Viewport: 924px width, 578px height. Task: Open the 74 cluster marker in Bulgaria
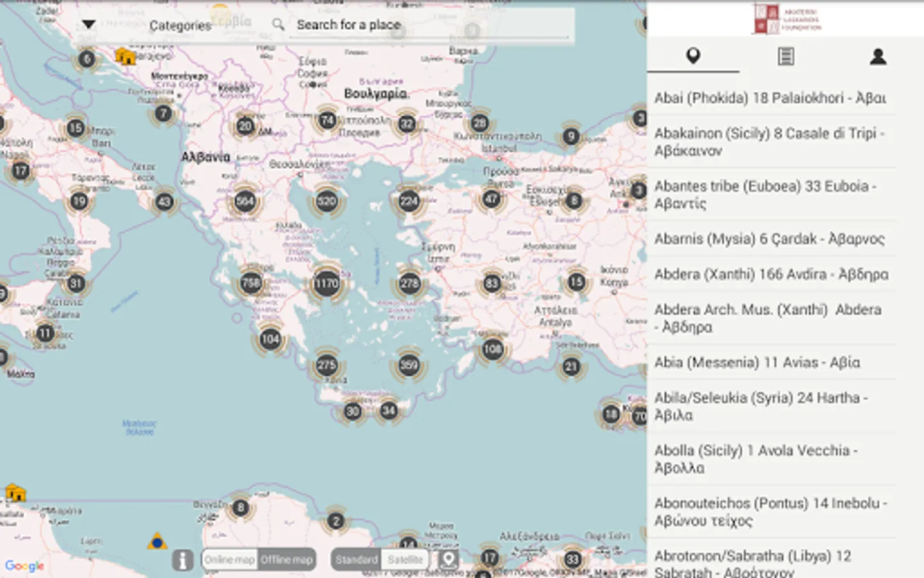[x=327, y=120]
